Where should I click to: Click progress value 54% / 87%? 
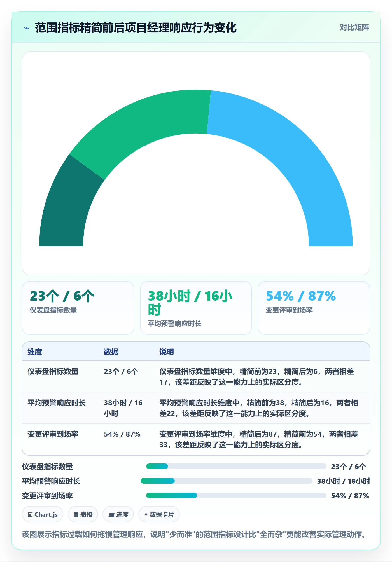click(x=350, y=496)
